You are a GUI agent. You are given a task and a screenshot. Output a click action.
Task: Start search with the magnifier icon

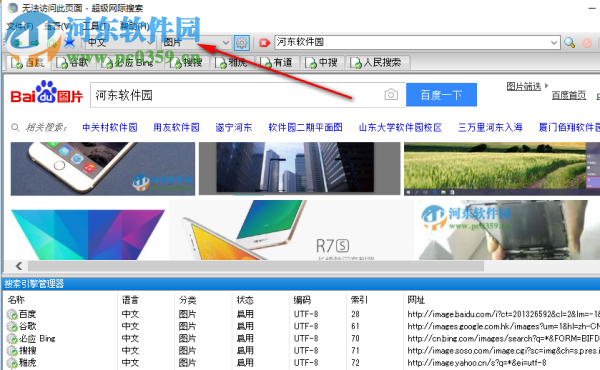click(x=569, y=42)
